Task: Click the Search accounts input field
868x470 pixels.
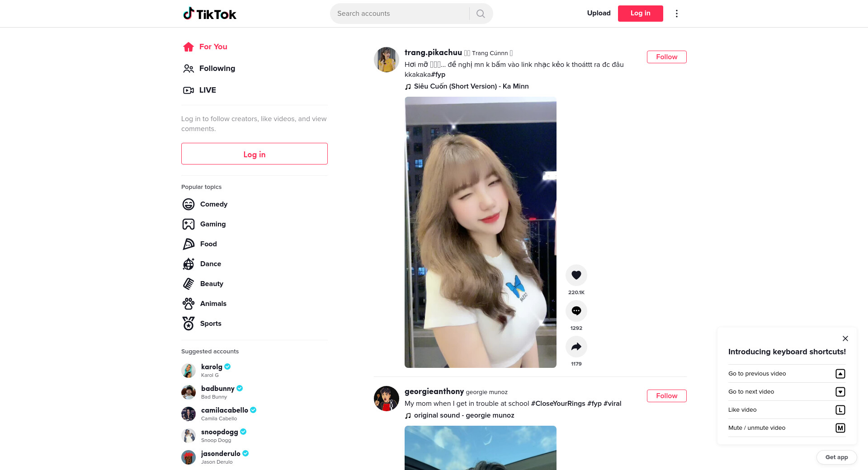Action: pyautogui.click(x=400, y=14)
